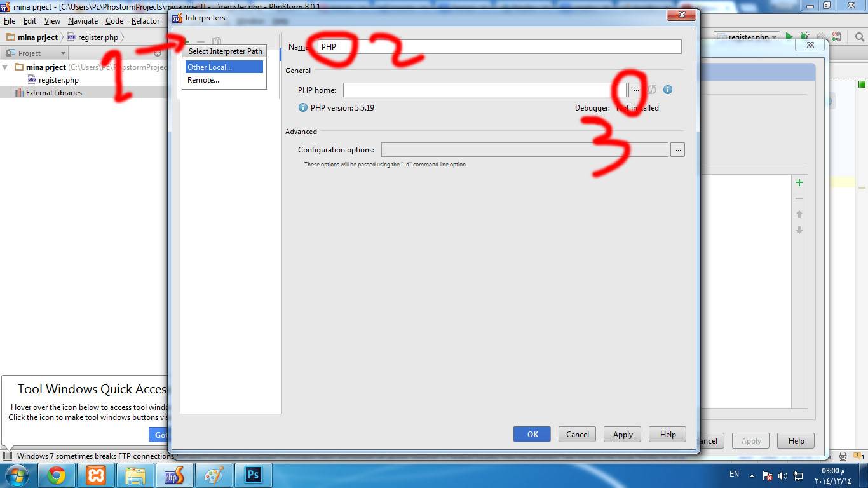Run register.php green play icon
The image size is (868, 488).
tap(789, 37)
